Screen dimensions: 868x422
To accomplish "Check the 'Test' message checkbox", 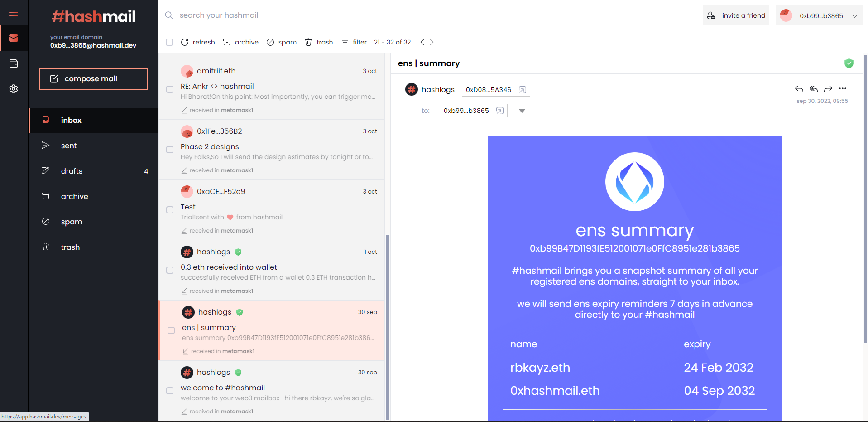I will coord(170,210).
